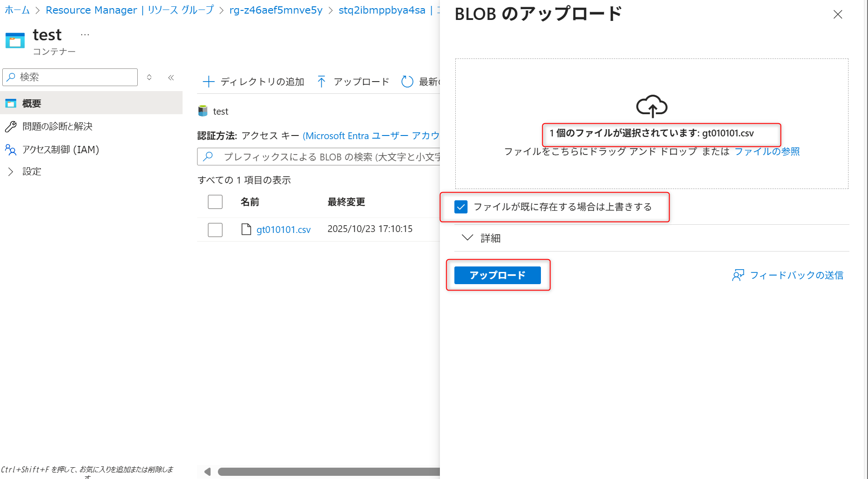Image resolution: width=868 pixels, height=479 pixels.
Task: Open ファイルの参照 to browse files
Action: (x=767, y=151)
